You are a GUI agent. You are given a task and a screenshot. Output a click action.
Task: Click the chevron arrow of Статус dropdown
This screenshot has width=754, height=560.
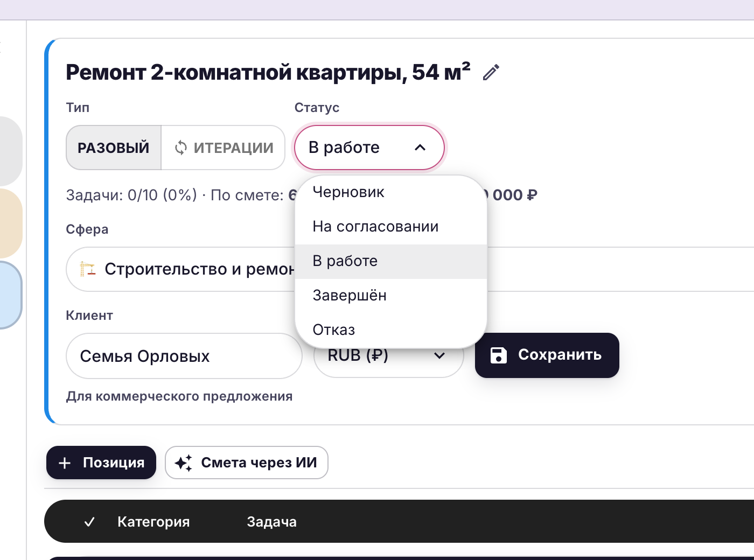click(421, 148)
